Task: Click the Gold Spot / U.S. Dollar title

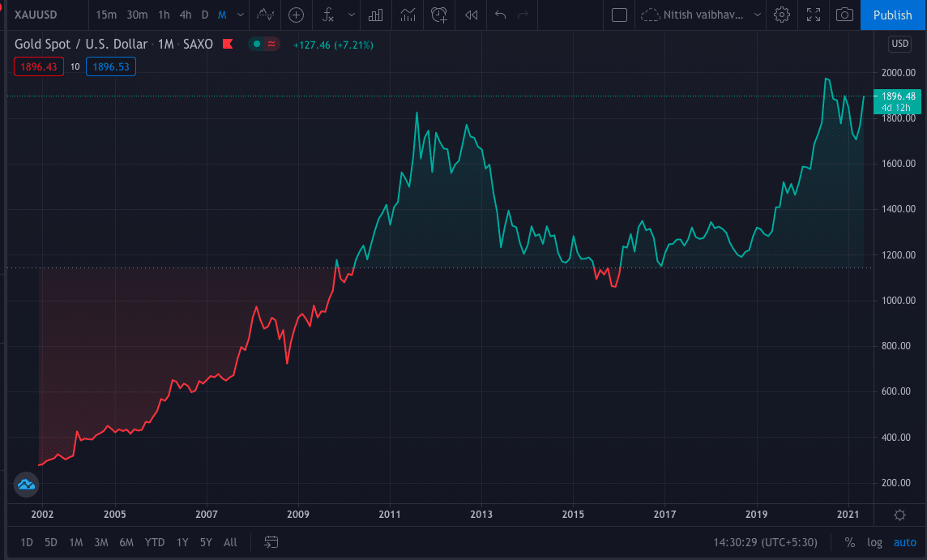Action: (80, 45)
